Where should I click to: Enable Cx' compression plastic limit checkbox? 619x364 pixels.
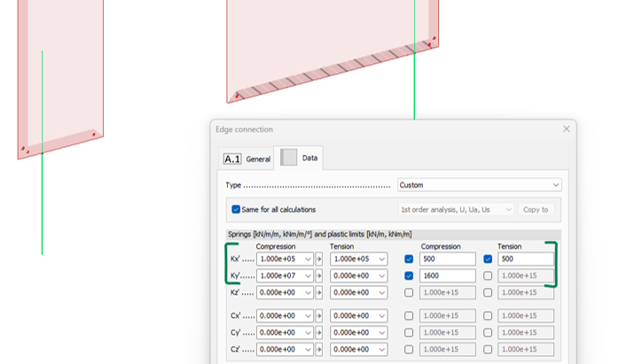coord(409,316)
